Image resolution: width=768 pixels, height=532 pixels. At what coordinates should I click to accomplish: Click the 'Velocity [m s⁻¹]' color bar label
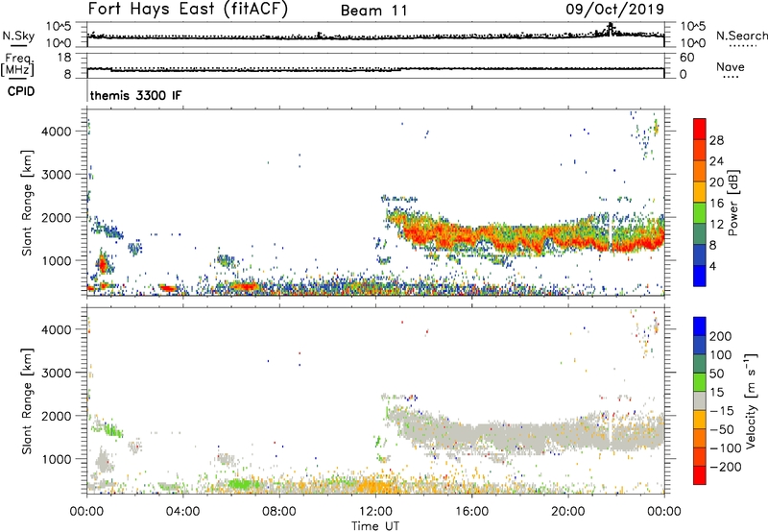[751, 400]
